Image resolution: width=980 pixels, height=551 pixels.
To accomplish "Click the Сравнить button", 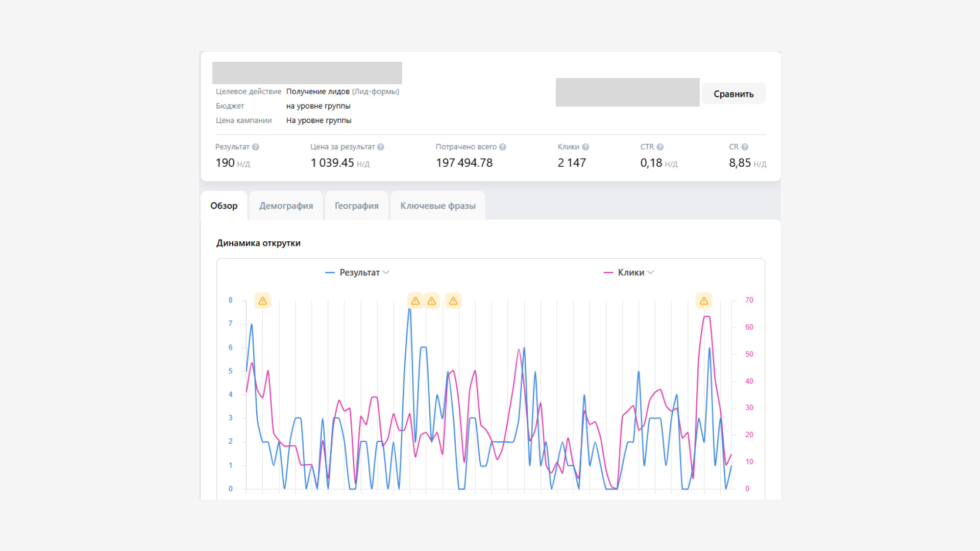I will [x=733, y=94].
